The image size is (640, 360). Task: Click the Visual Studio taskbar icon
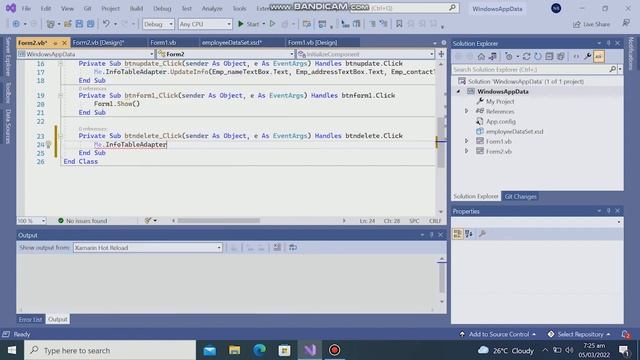(310, 350)
